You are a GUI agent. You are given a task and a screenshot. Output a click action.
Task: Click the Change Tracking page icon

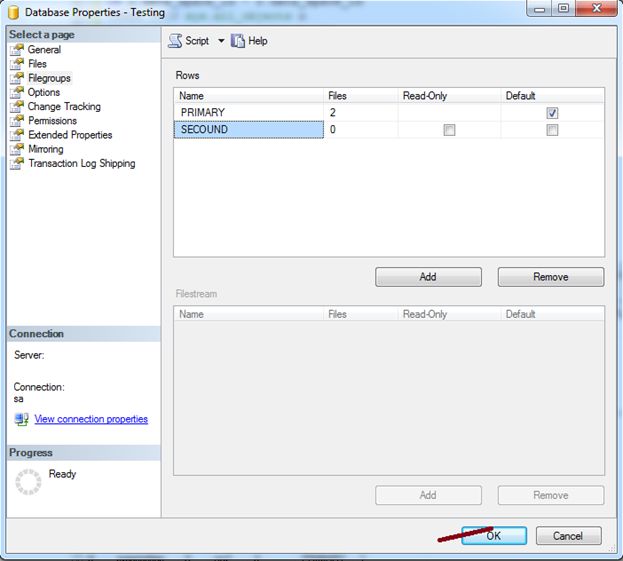(17, 106)
